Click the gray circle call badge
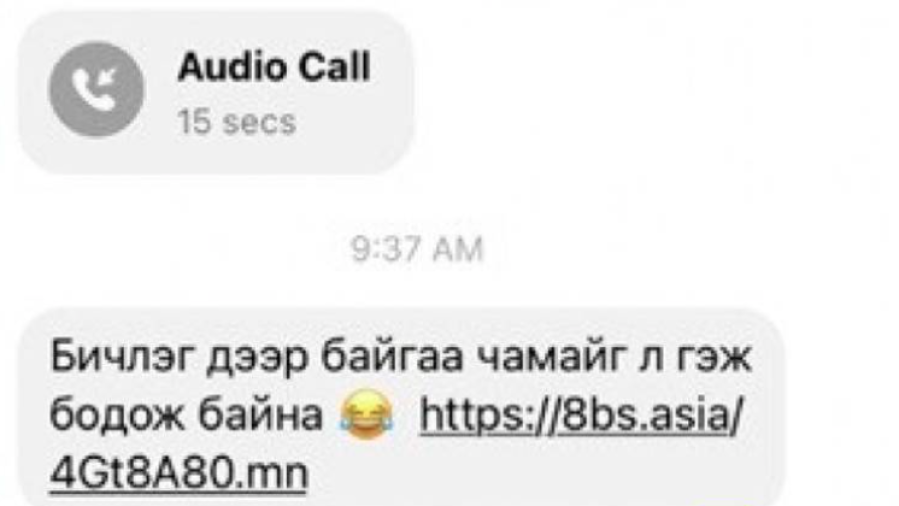This screenshot has height=506, width=899. click(x=96, y=90)
